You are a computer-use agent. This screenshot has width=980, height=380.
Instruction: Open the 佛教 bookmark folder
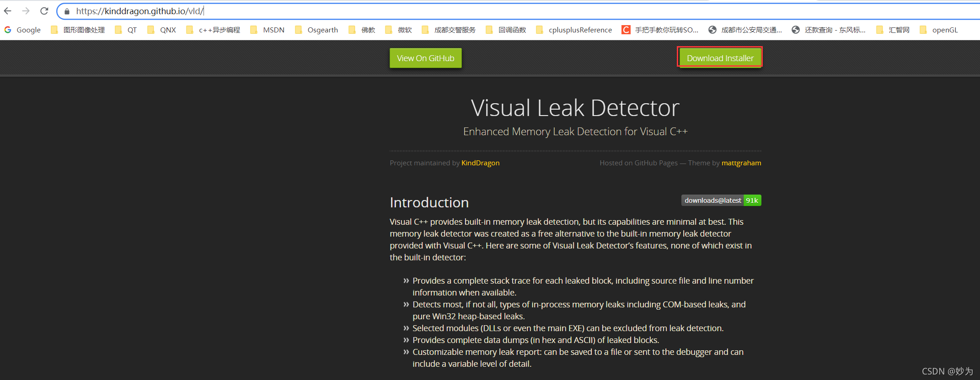362,30
